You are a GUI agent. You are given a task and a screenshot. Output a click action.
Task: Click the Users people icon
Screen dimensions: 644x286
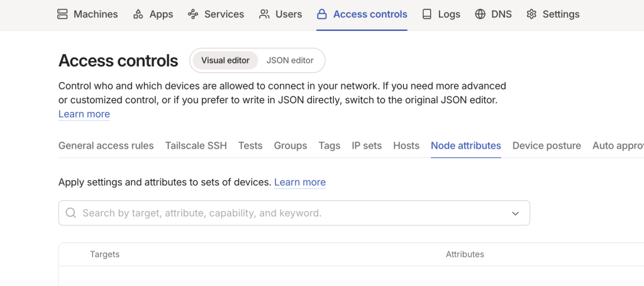[x=264, y=14]
